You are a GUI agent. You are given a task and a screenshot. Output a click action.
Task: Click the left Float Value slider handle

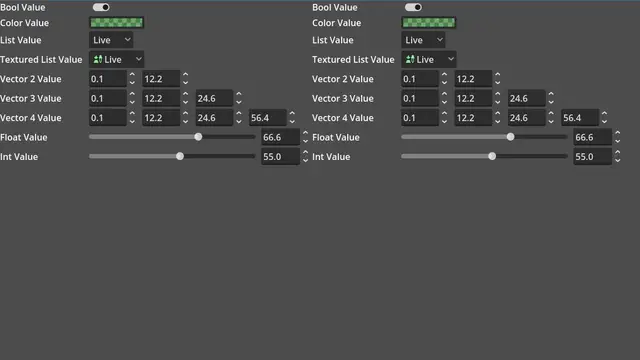click(x=198, y=137)
